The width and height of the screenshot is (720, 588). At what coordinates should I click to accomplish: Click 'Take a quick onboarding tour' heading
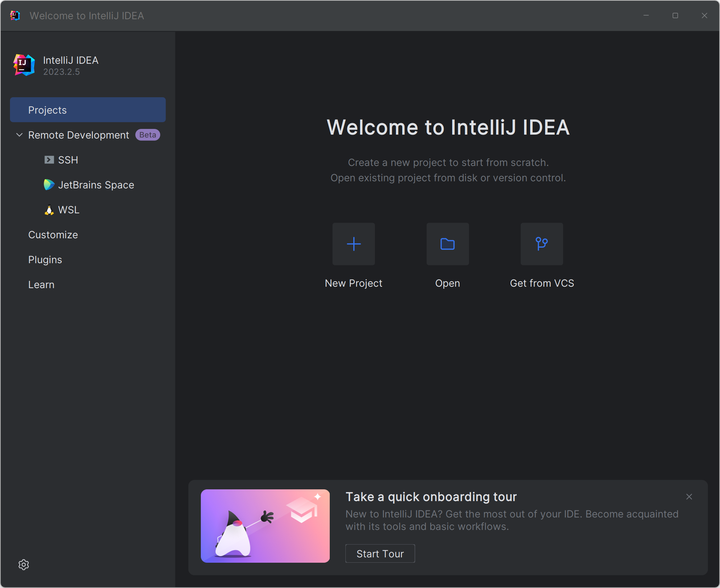click(431, 497)
